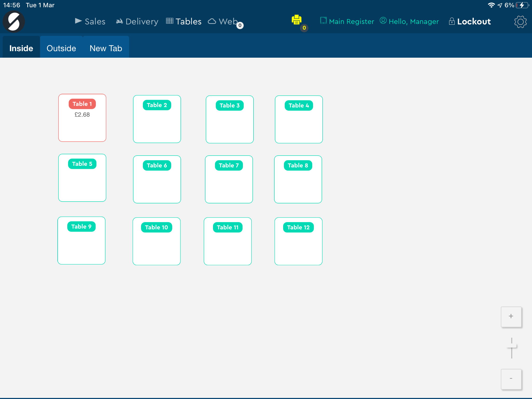Open occupied Table 1 with £2.68
The image size is (532, 399).
click(82, 118)
